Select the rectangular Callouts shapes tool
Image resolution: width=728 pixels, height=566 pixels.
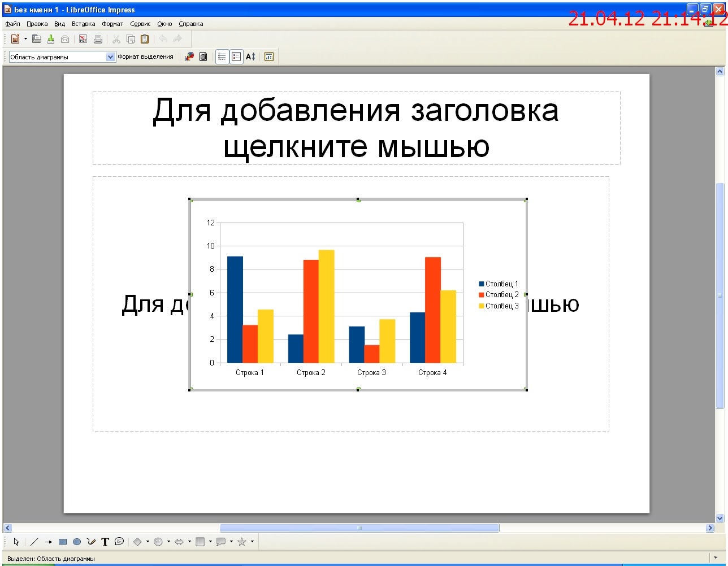[x=221, y=542]
